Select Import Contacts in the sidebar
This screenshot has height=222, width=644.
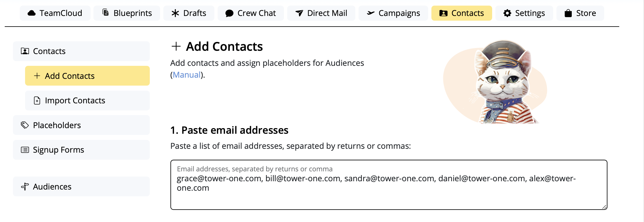point(87,100)
